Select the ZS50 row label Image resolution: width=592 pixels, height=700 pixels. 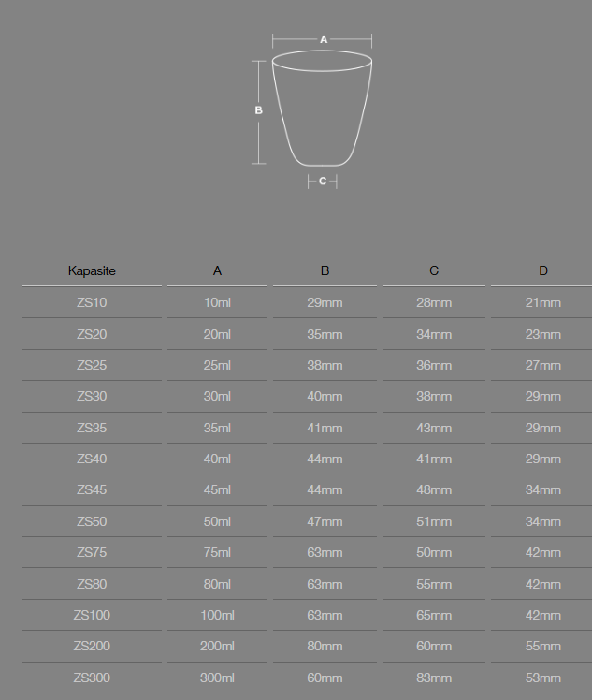click(x=92, y=521)
